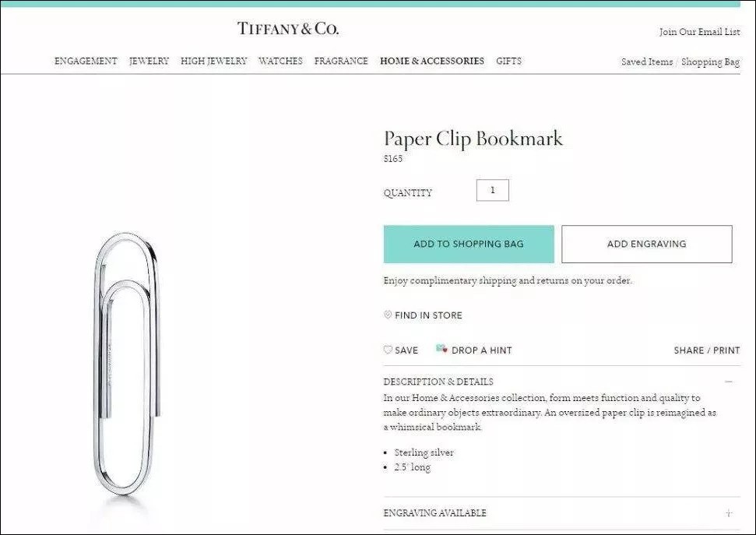Viewport: 756px width, 535px height.
Task: Expand the Engraving Available section
Action: pos(729,513)
